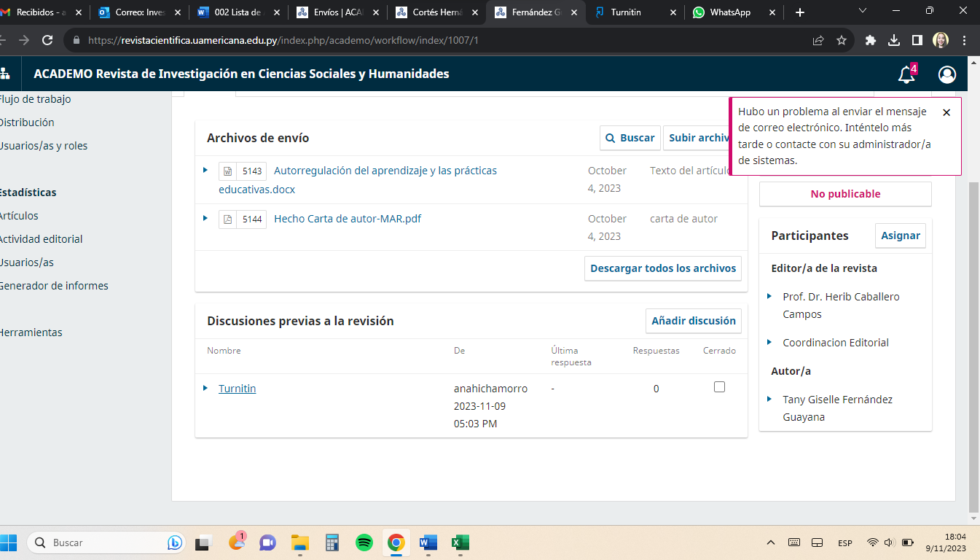Check the Cerrado box for Turnitin discussion

pos(719,387)
